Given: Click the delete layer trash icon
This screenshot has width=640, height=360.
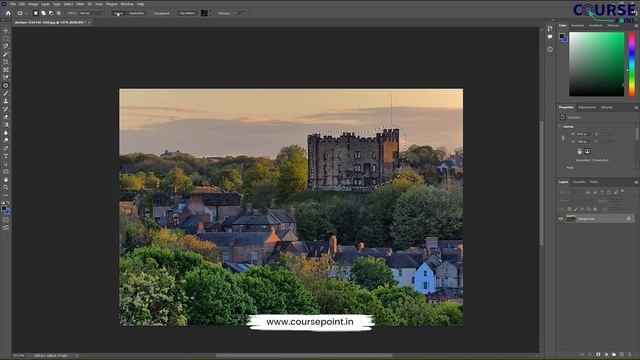Looking at the screenshot, I should click(630, 354).
